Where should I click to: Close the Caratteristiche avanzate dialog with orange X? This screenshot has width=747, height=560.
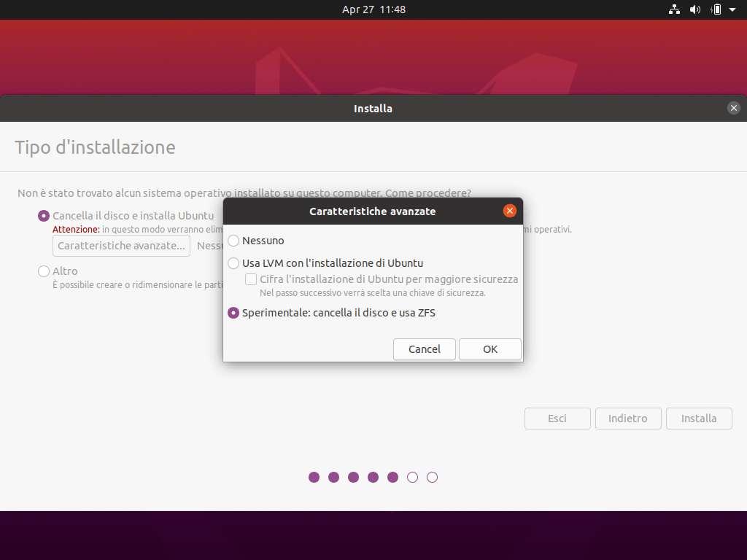click(510, 211)
